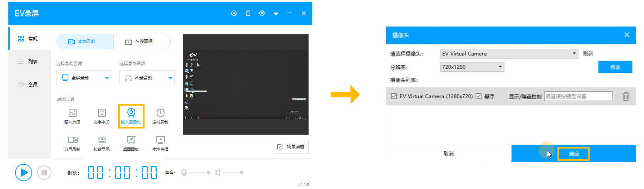644x189 pixels.
Task: Confirm camera dialog with 确定
Action: [x=574, y=154]
